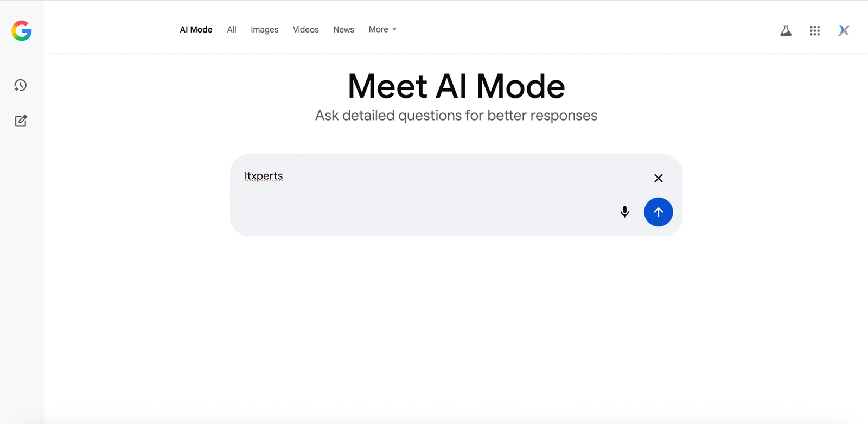Expand the More menu chevron
The height and width of the screenshot is (424, 868).
click(394, 30)
